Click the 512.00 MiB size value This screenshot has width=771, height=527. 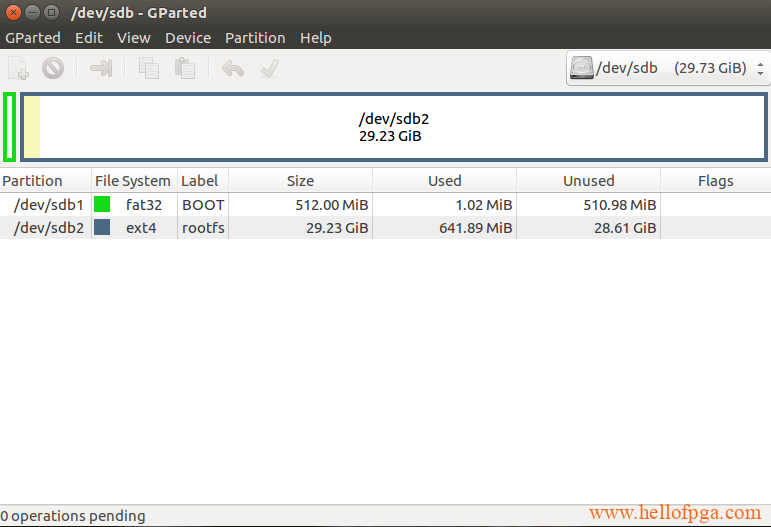332,205
